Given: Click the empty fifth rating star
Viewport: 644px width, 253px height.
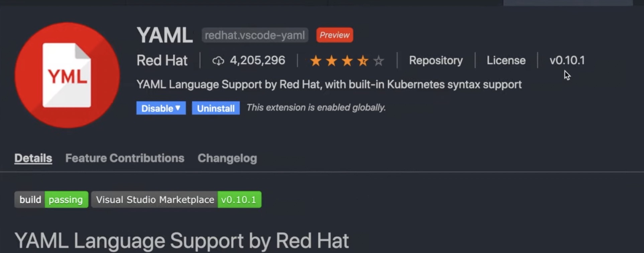Looking at the screenshot, I should click(379, 61).
